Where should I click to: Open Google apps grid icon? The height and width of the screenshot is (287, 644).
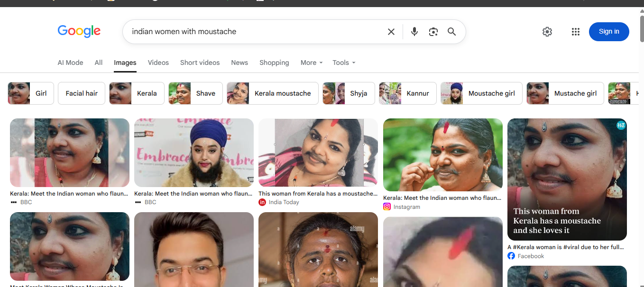point(576,32)
